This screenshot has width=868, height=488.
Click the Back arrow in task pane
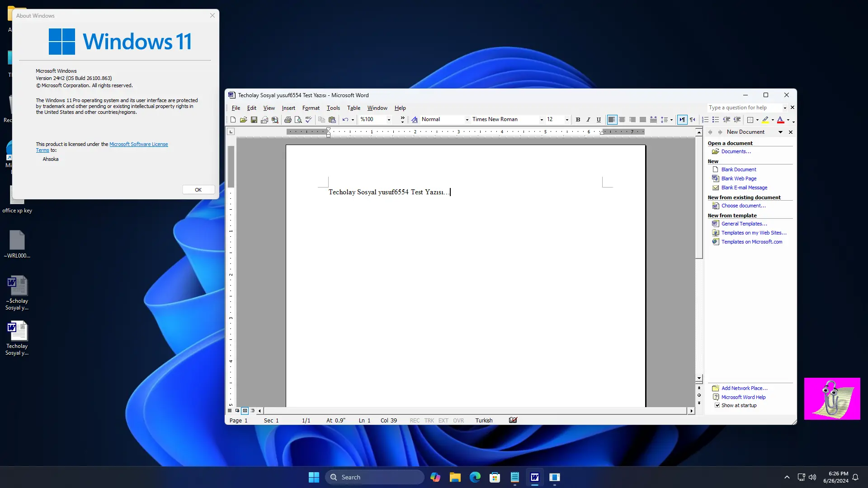point(710,132)
